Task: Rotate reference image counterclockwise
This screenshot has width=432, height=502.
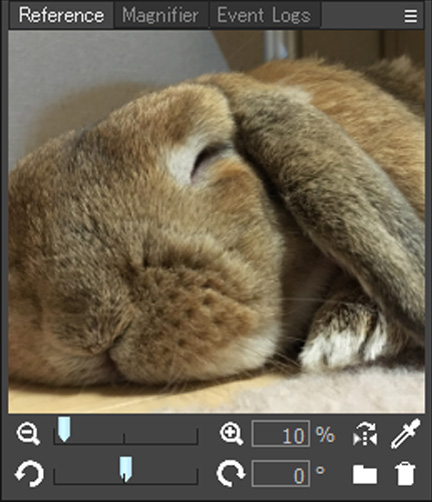Action: coord(29,473)
